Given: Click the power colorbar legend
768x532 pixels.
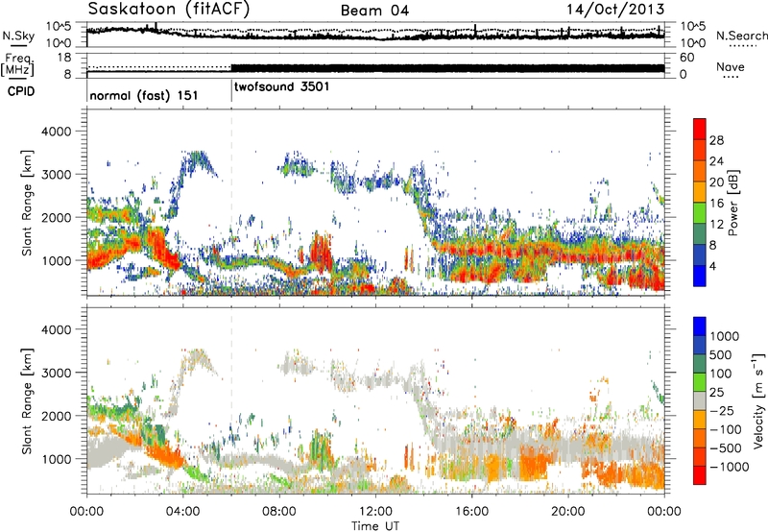Looking at the screenshot, I should (700, 203).
